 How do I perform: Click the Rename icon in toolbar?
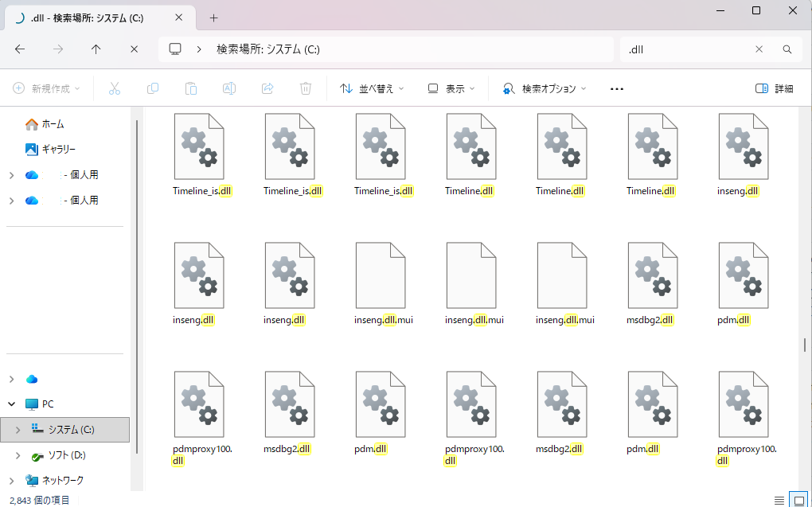pyautogui.click(x=228, y=88)
